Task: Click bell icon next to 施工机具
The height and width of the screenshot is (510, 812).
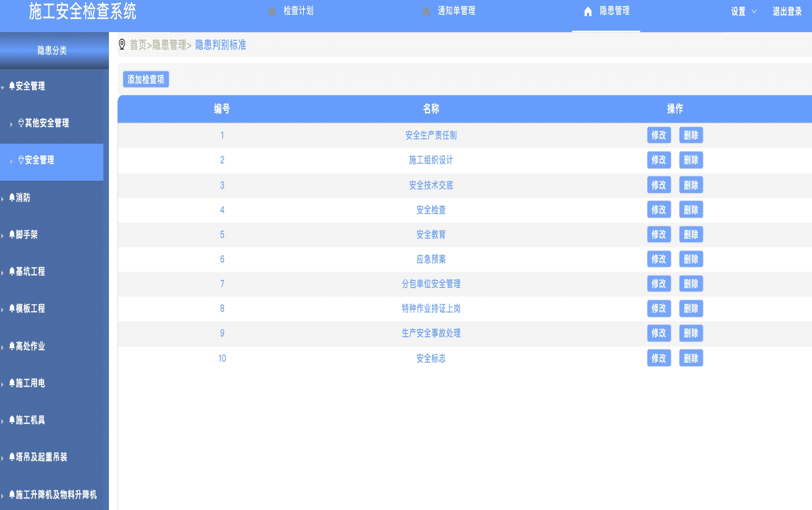Action: [12, 420]
